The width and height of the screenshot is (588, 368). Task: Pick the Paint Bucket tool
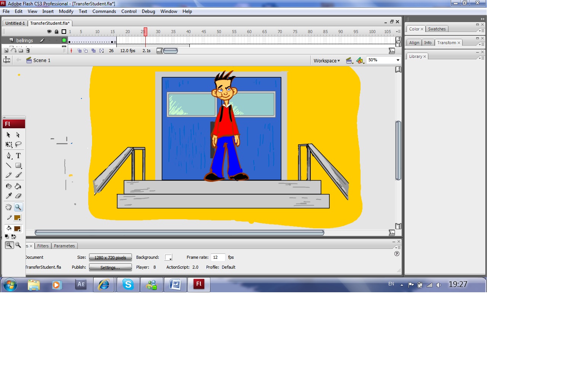[x=18, y=186]
